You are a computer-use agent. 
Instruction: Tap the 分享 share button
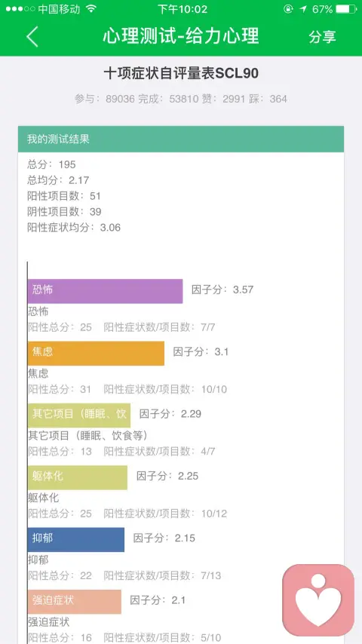(322, 36)
